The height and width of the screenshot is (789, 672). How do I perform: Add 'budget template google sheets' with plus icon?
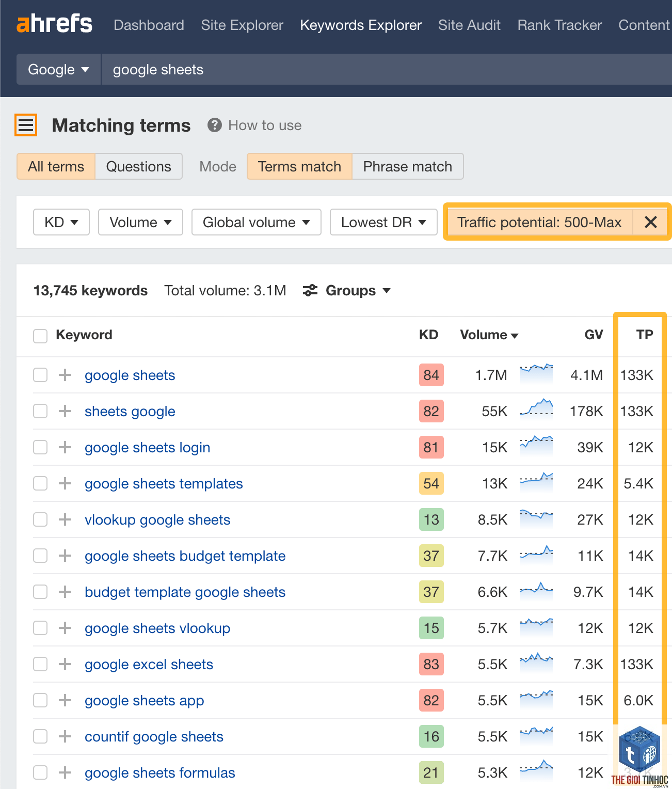(x=65, y=592)
